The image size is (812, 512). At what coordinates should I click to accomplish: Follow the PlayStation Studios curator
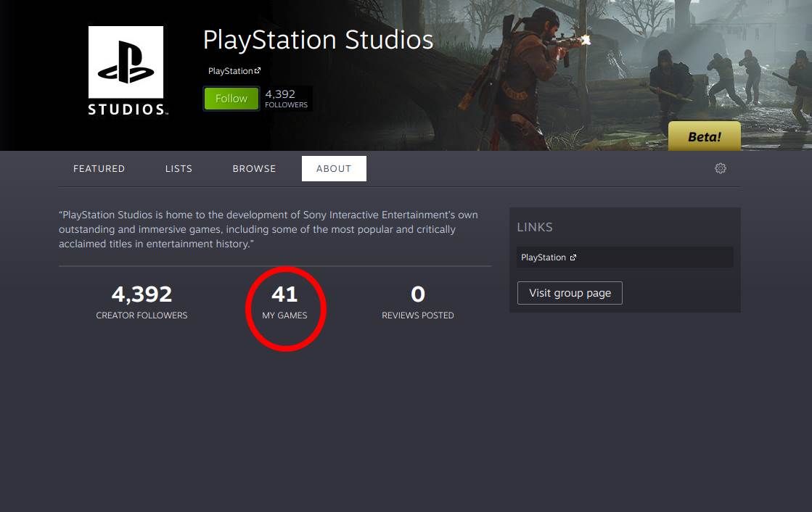(x=231, y=98)
